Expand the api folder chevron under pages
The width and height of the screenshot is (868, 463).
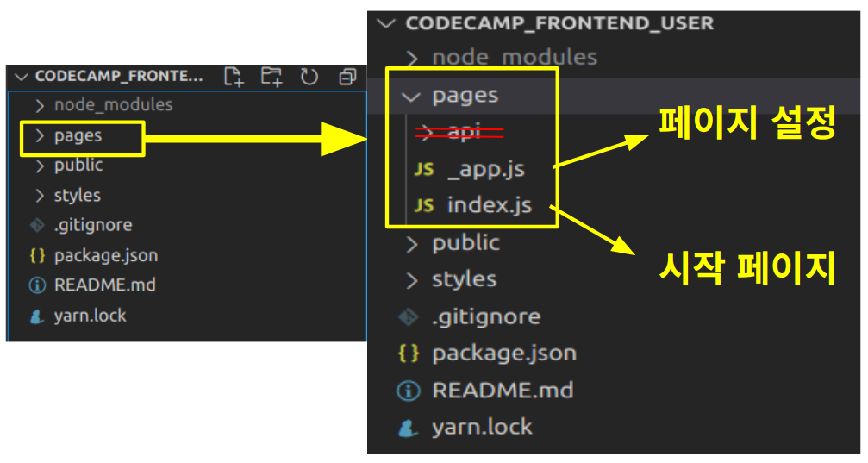(427, 132)
